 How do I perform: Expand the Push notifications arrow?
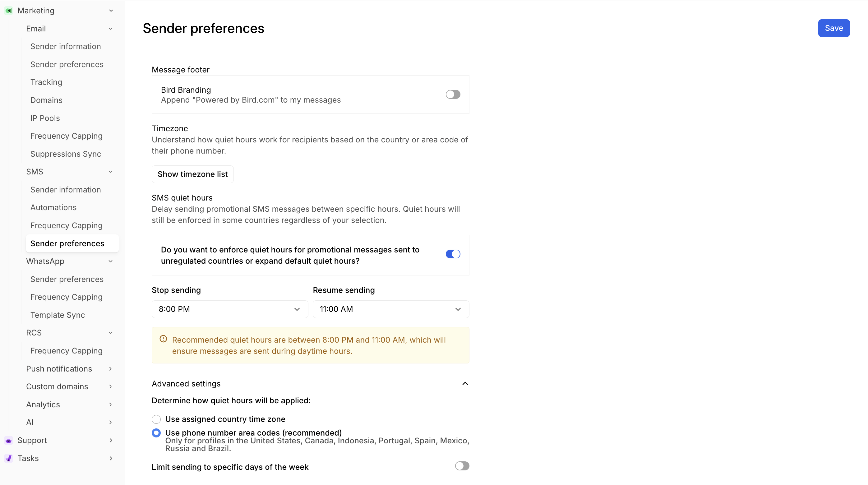click(x=111, y=369)
